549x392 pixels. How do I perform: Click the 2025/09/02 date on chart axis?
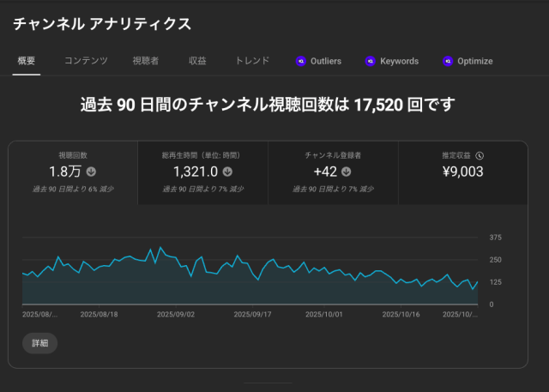(177, 315)
